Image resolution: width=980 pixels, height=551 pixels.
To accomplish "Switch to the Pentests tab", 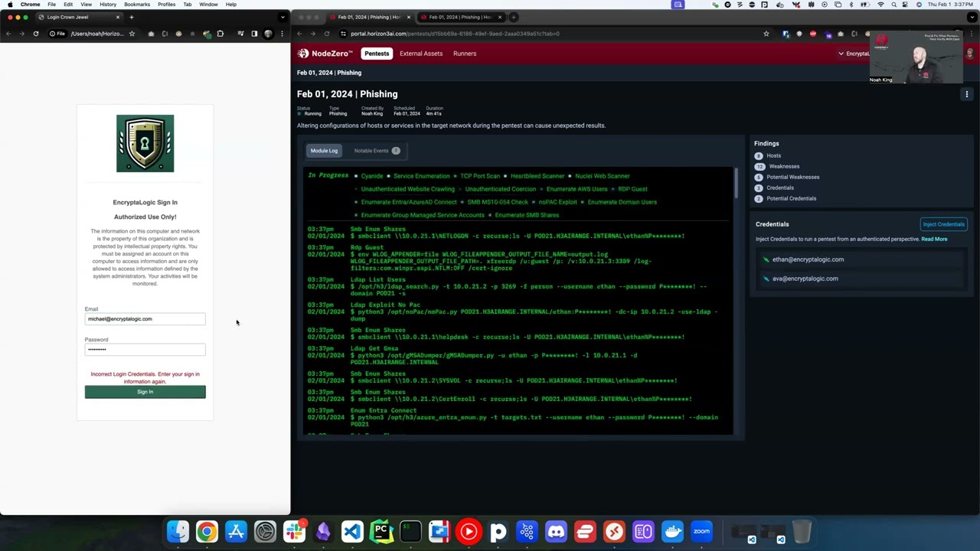I will (377, 54).
